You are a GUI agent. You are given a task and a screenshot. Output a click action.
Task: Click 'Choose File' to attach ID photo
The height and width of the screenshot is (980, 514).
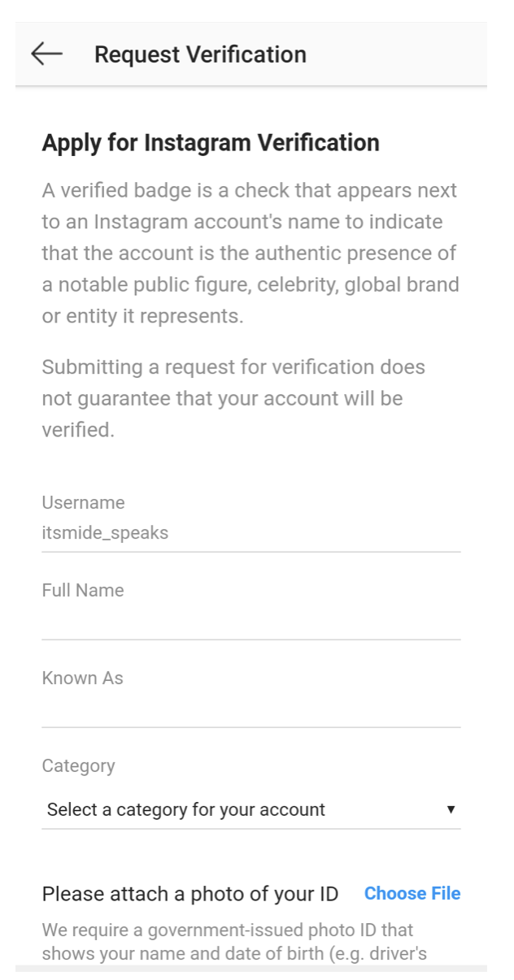pyautogui.click(x=412, y=893)
